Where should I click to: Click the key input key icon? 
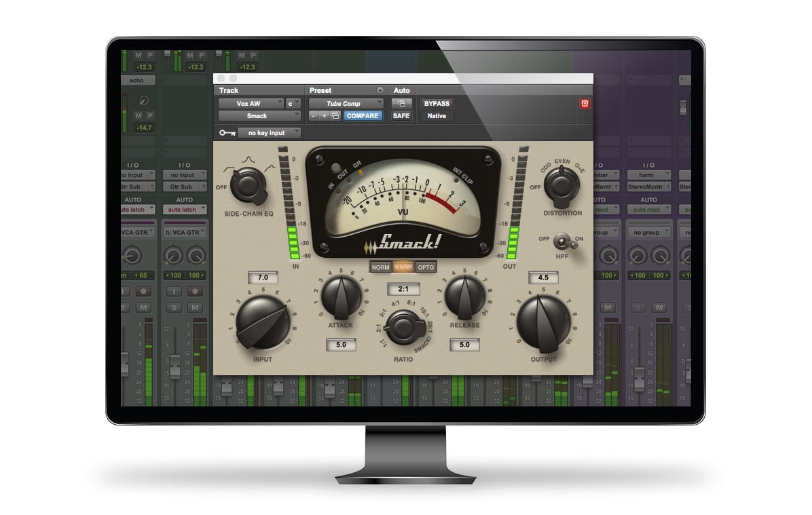(x=227, y=133)
